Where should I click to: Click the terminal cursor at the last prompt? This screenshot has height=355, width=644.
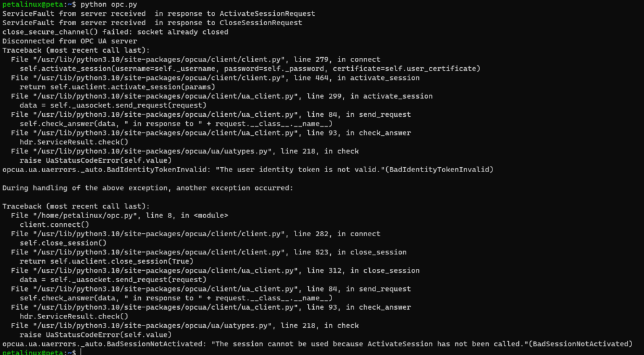(x=81, y=352)
